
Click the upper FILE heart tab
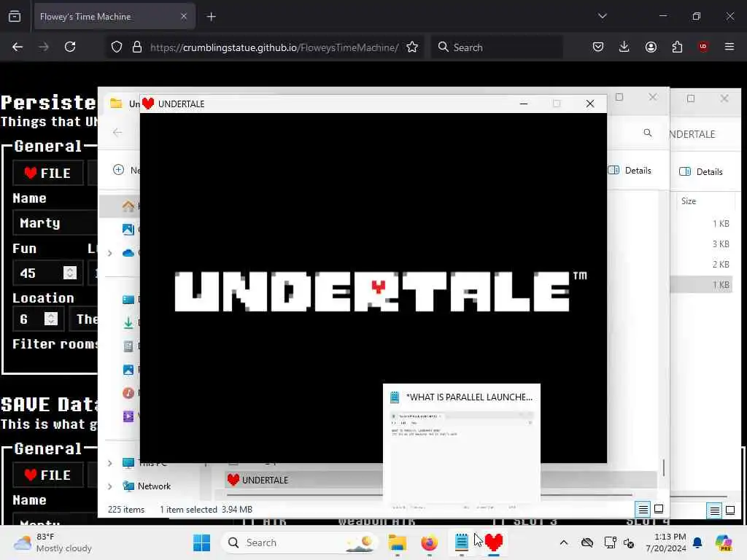coord(47,173)
